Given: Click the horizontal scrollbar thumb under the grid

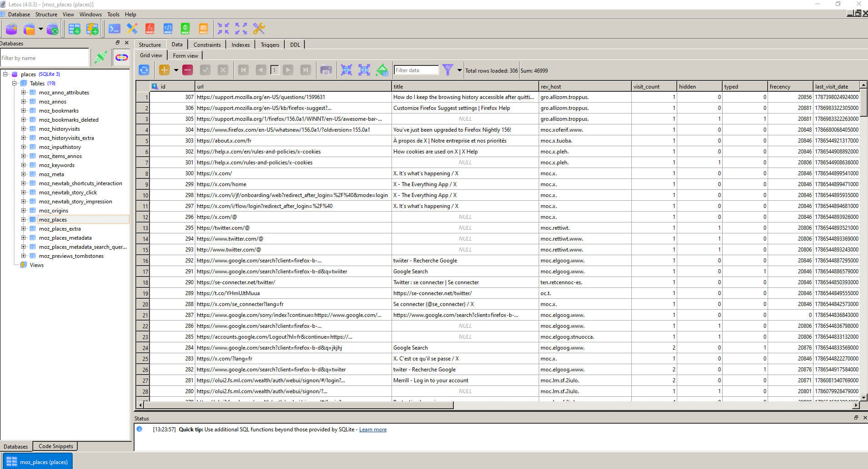Looking at the screenshot, I should (x=299, y=405).
